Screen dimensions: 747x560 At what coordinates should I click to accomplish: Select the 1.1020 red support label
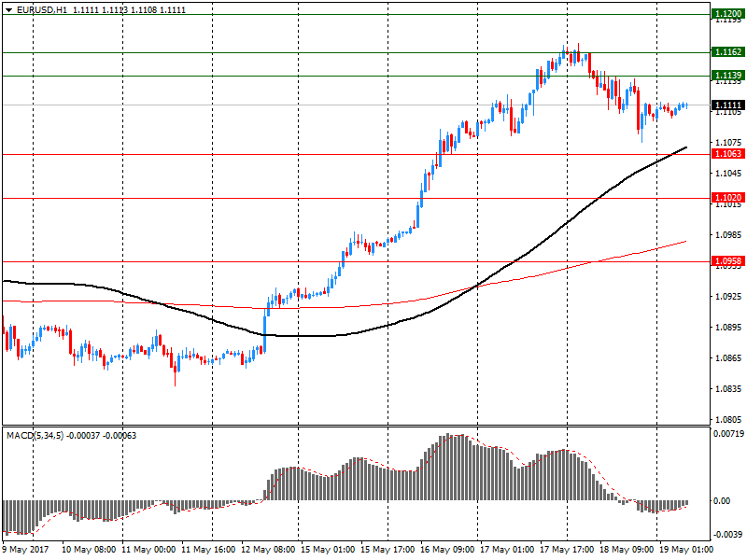(728, 197)
